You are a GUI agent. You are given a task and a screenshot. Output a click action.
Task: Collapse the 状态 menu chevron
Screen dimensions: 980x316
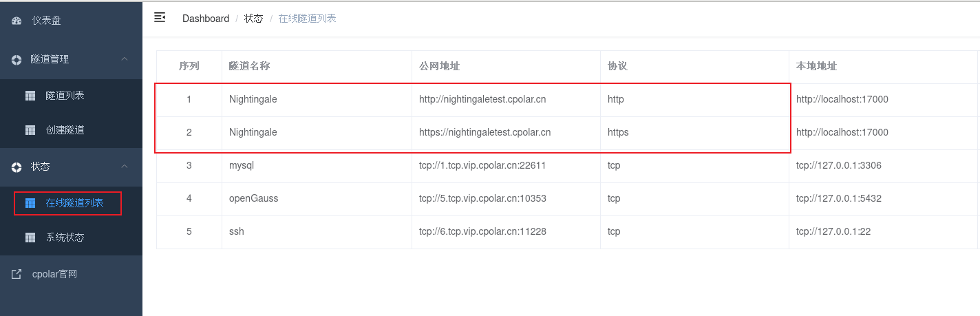125,167
